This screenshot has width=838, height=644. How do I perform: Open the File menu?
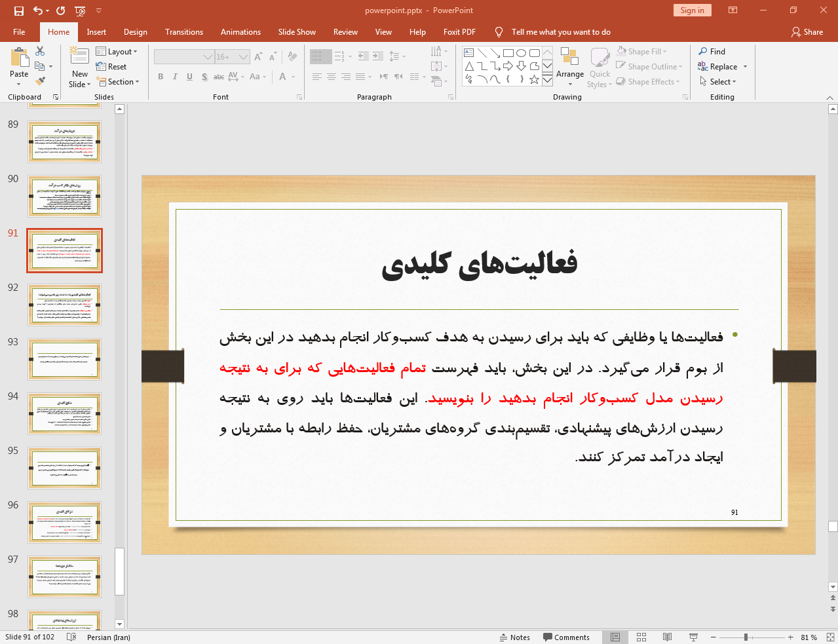point(19,32)
